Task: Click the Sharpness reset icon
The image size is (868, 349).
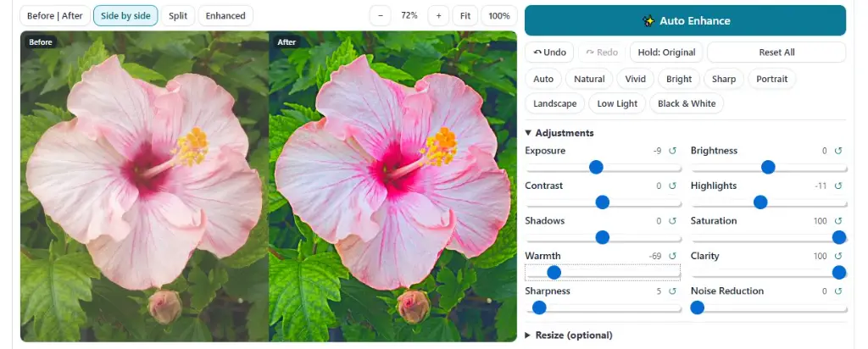Action: [672, 291]
